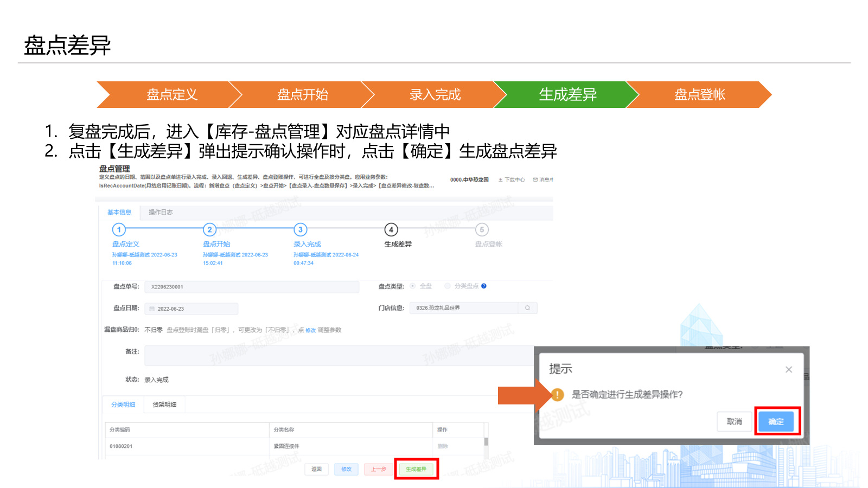
Task: Click the 盘点管理 page heading
Action: [x=114, y=169]
